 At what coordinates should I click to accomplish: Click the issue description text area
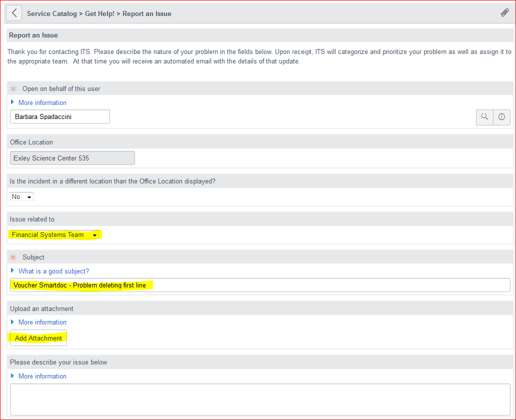coord(260,399)
